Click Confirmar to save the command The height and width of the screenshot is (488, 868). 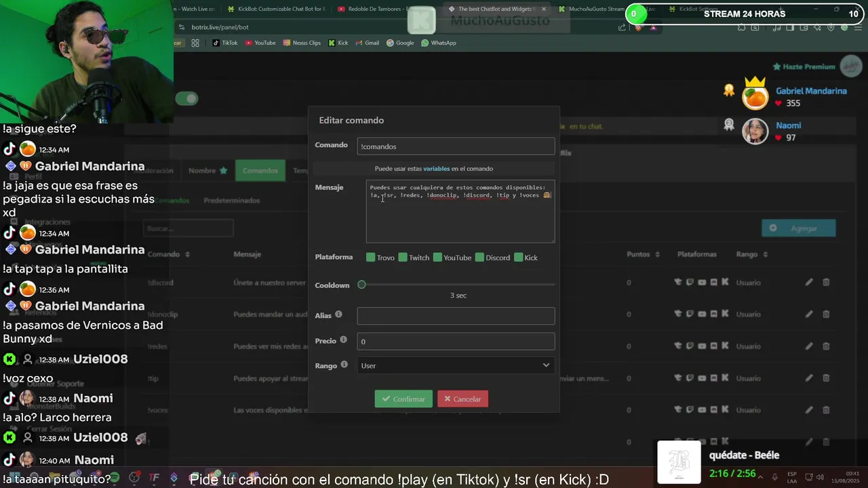pyautogui.click(x=403, y=399)
